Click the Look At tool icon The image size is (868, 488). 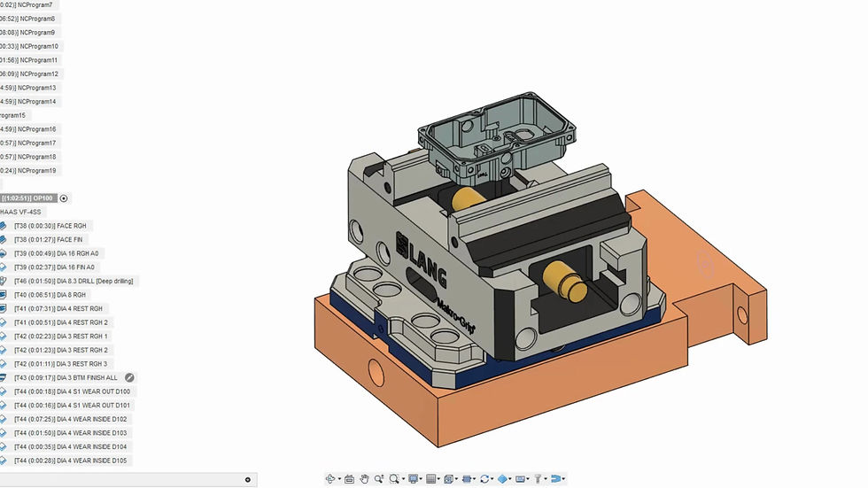point(349,479)
